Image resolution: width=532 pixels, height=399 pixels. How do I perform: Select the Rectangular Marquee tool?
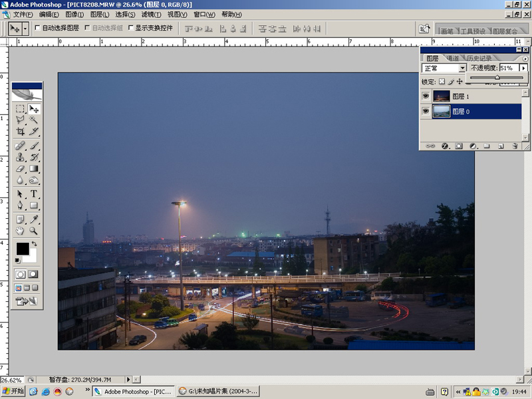coord(20,108)
